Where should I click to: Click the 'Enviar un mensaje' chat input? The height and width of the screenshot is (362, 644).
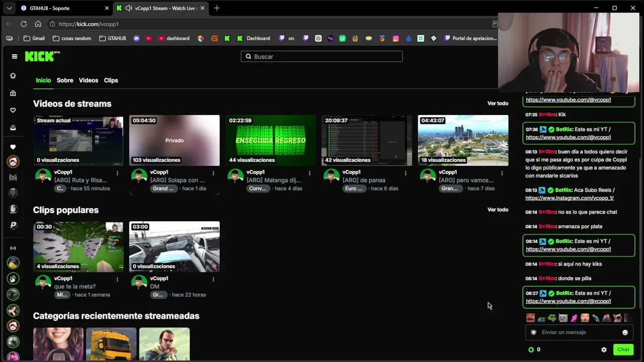tap(579, 332)
